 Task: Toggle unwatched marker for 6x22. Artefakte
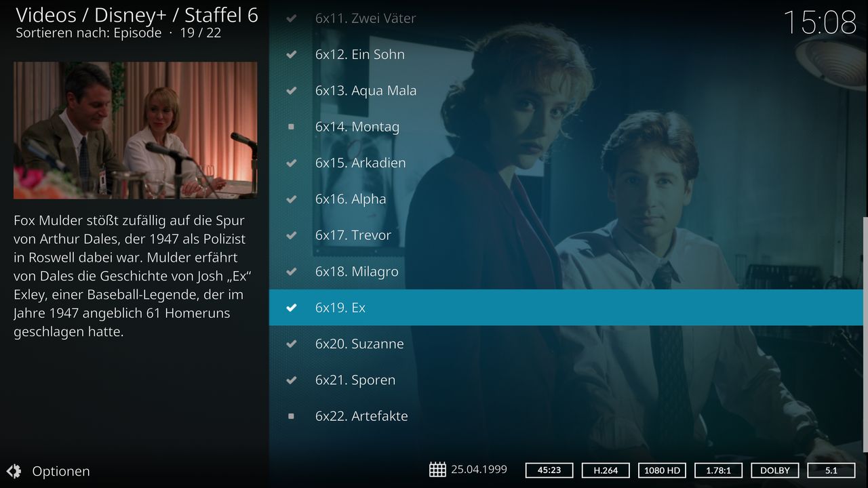point(291,416)
